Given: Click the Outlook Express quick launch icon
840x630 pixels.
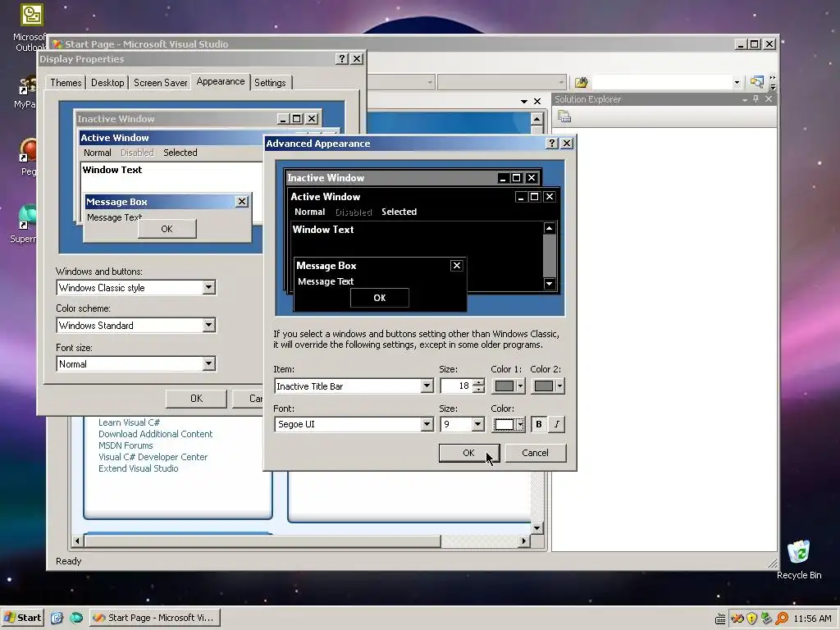Looking at the screenshot, I should 57,618.
